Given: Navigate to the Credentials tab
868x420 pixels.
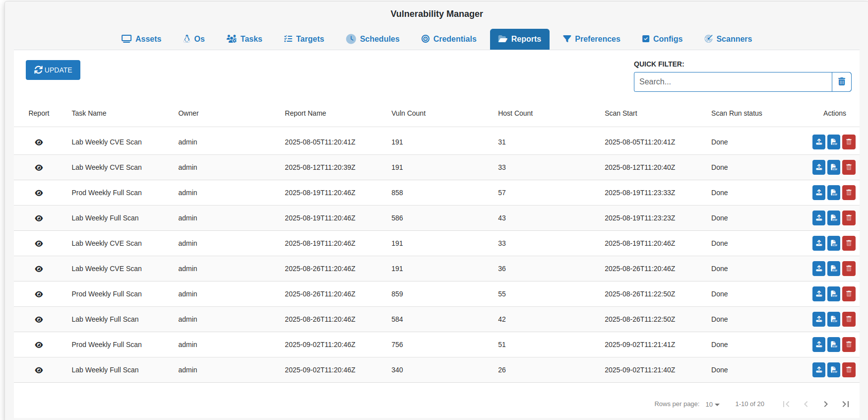Looking at the screenshot, I should 449,39.
